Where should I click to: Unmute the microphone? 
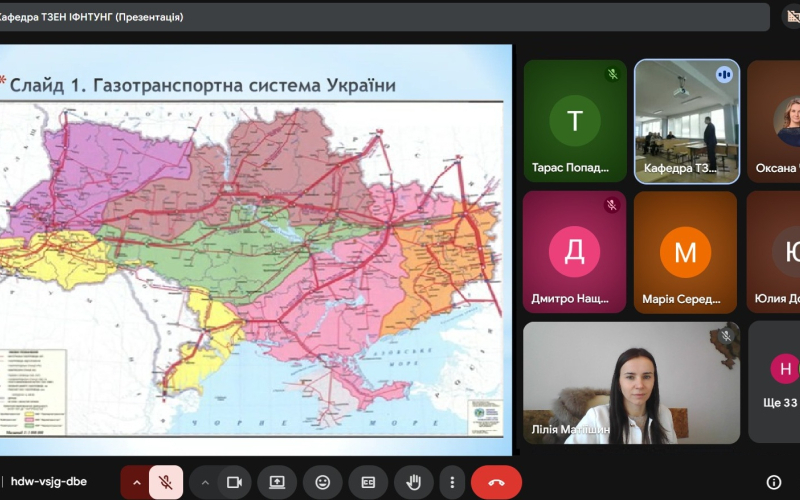tap(167, 482)
